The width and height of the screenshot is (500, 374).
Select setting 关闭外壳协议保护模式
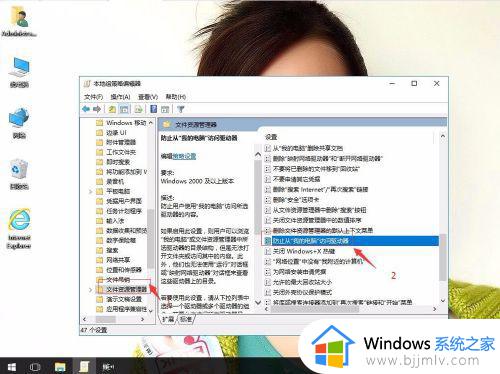click(302, 292)
